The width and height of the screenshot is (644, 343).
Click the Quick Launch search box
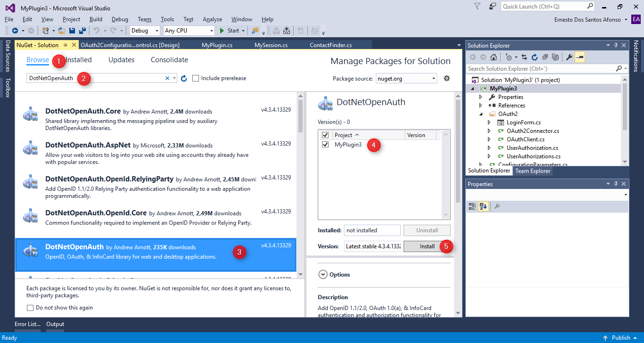pyautogui.click(x=548, y=6)
